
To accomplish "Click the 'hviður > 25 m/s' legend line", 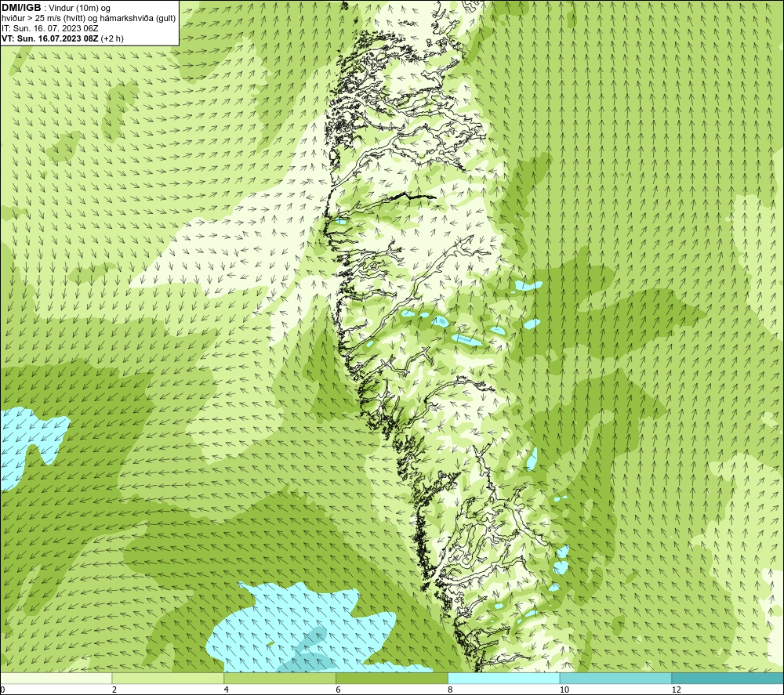I will tap(89, 19).
